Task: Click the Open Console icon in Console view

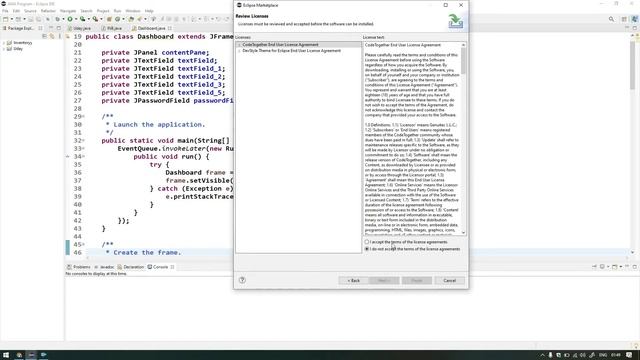Action: 615,267
